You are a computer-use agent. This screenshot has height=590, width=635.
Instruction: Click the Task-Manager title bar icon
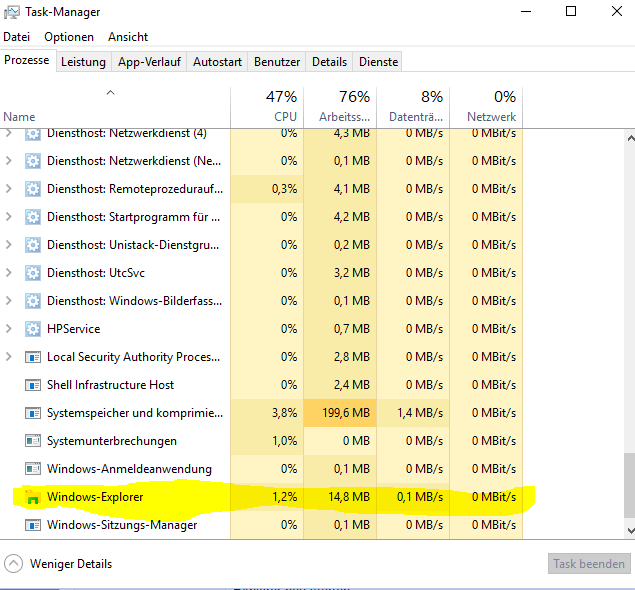pos(12,12)
